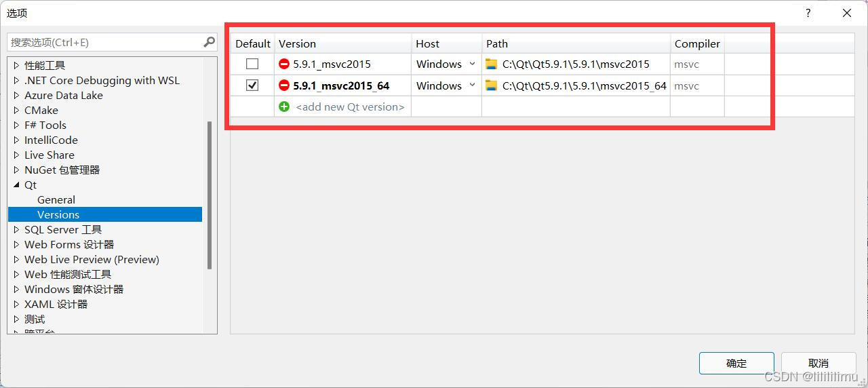This screenshot has width=868, height=388.
Task: Expand the CMake node
Action: tap(17, 110)
